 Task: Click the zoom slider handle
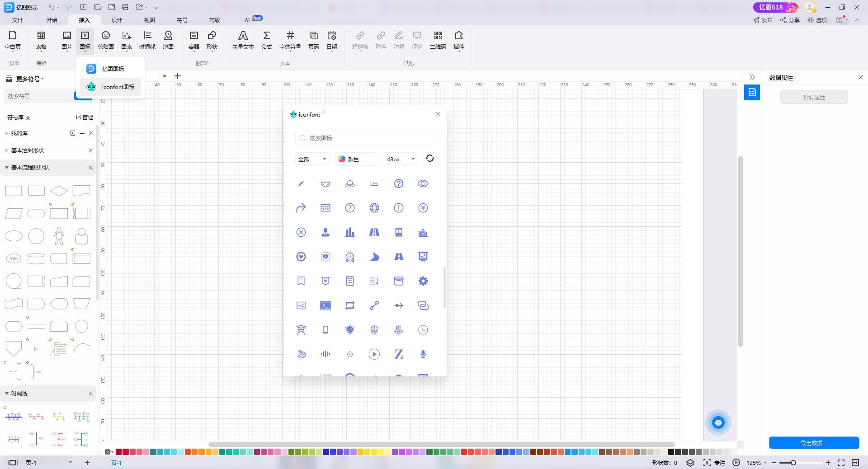[x=793, y=463]
